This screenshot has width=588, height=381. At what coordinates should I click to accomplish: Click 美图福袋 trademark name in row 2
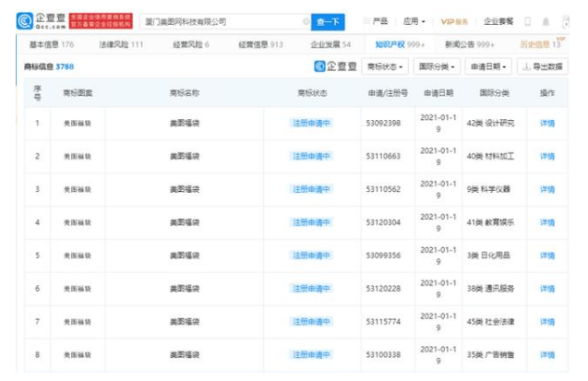point(185,156)
